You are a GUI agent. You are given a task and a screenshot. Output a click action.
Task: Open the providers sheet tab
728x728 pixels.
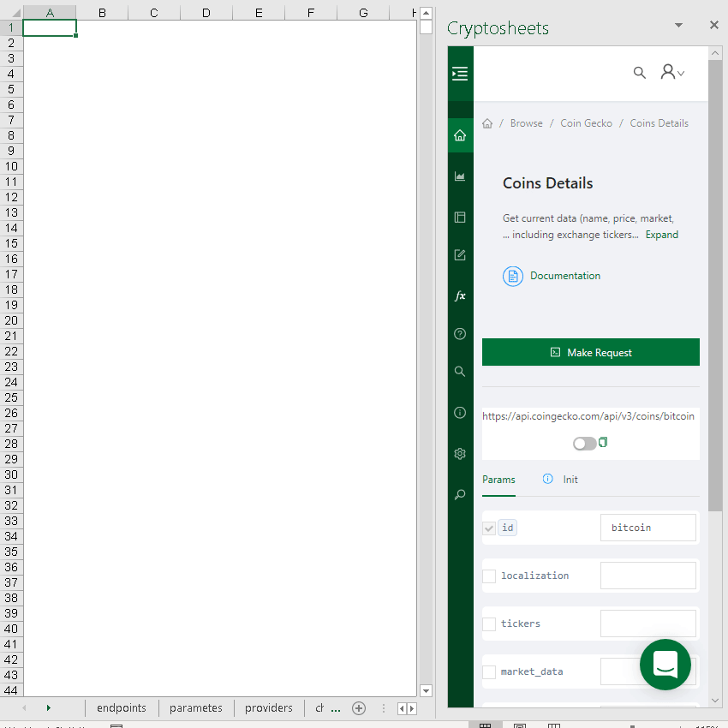[269, 707]
